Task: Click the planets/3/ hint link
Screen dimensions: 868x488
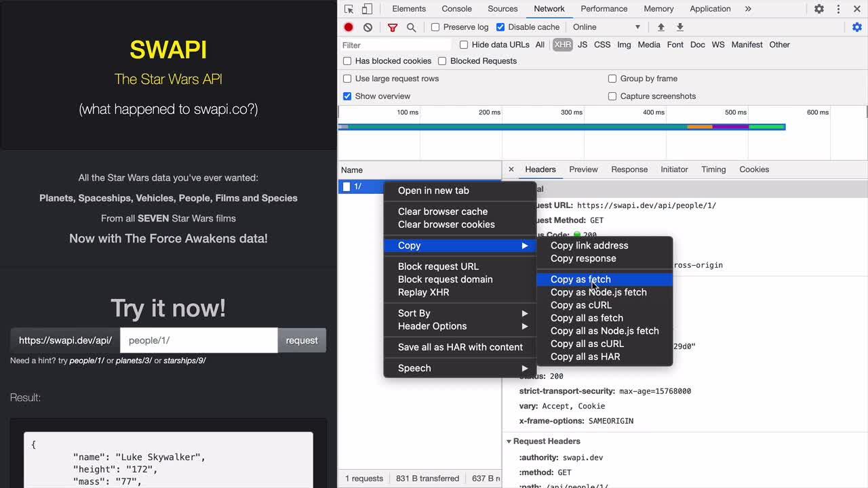Action: pos(134,361)
